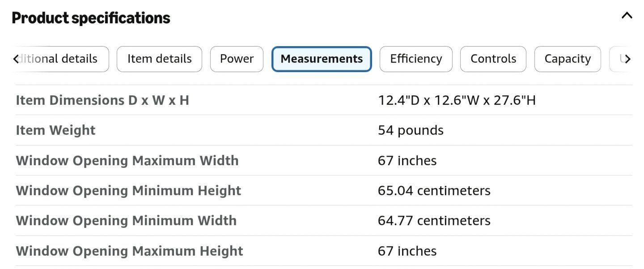Screen dimensions: 644x269
Task: Click the Window Opening Minimum Width label
Action: tap(126, 221)
